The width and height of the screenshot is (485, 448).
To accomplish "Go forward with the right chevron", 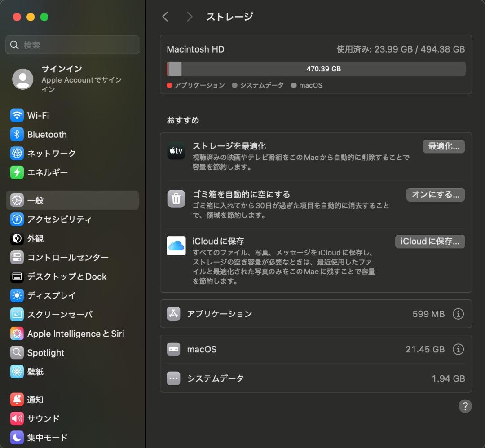I will coord(190,17).
